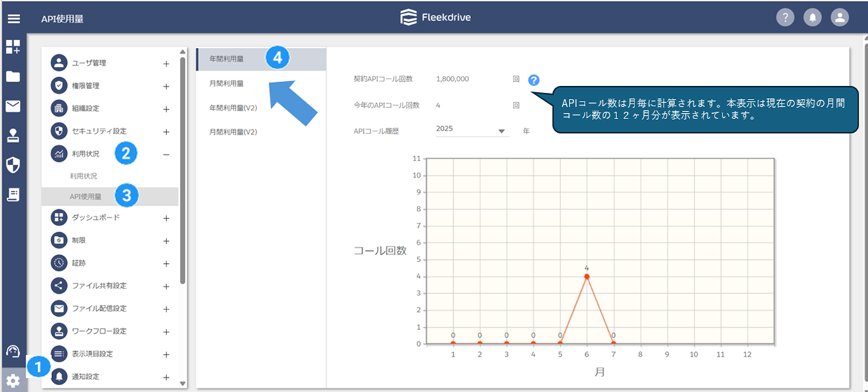
Task: Click the ワークフロー設定 stamp icon
Action: click(x=60, y=331)
